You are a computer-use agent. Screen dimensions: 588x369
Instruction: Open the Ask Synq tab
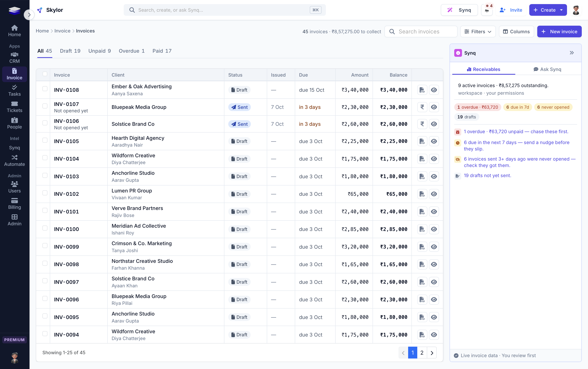point(547,69)
